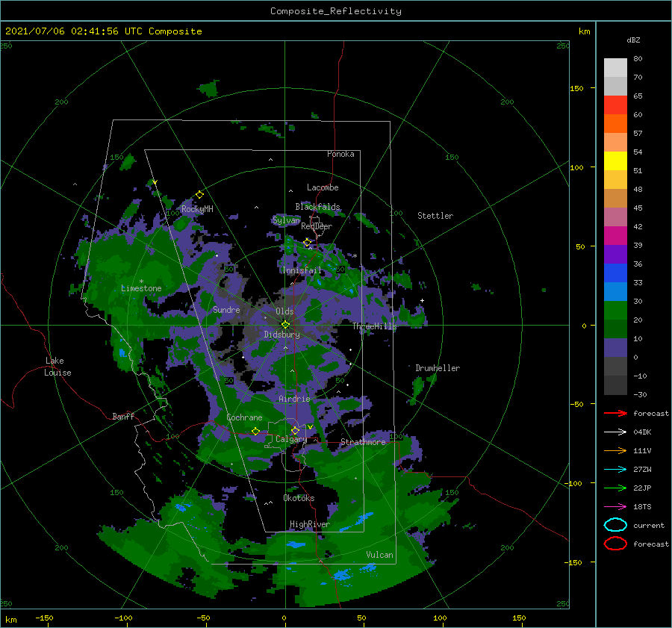The height and width of the screenshot is (628, 672).
Task: Select the purple color band above 0 dBZ
Action: [x=615, y=347]
